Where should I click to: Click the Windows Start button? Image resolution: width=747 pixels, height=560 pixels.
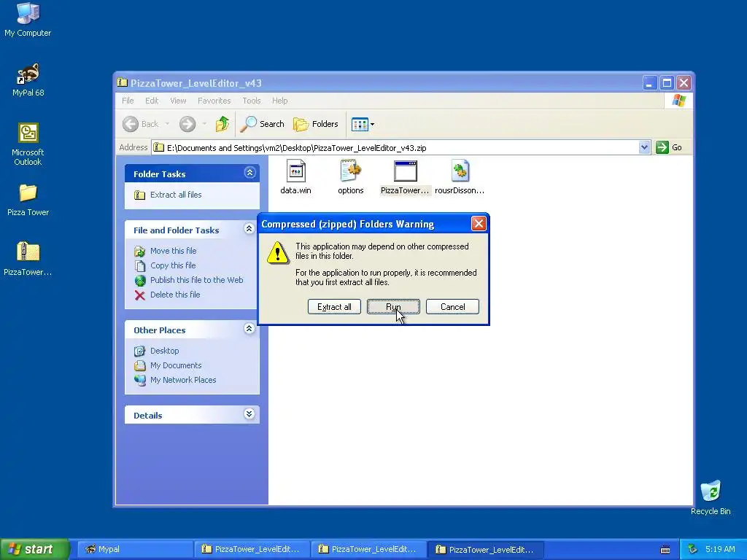pos(34,549)
